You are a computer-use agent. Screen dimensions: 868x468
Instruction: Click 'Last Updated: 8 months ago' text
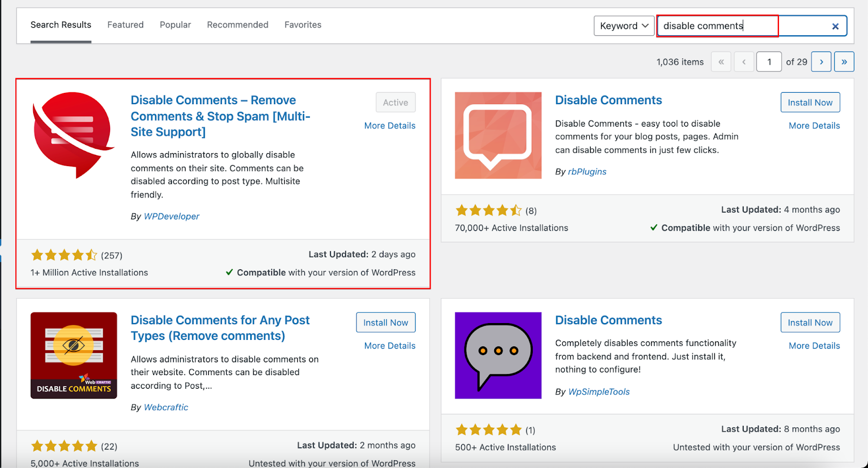coord(780,429)
